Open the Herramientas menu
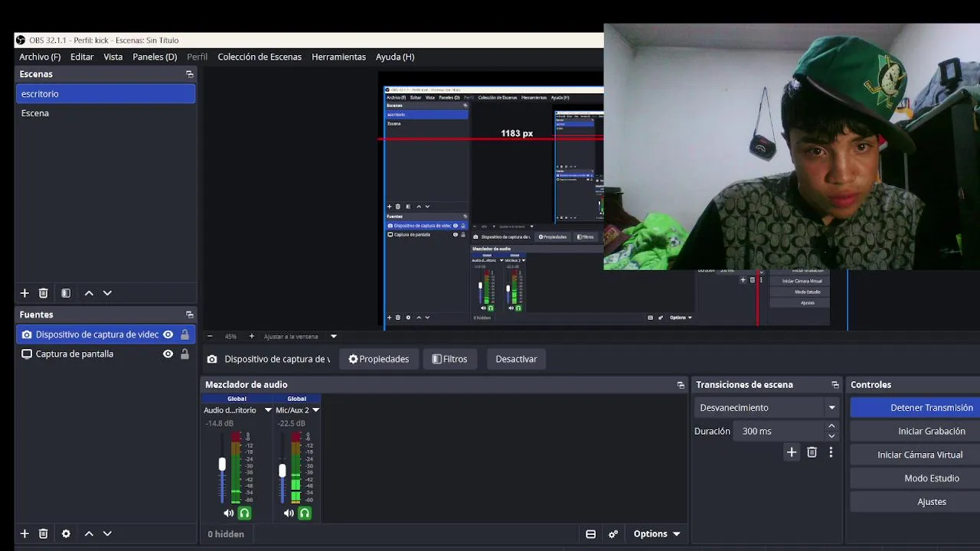980x551 pixels. [338, 57]
